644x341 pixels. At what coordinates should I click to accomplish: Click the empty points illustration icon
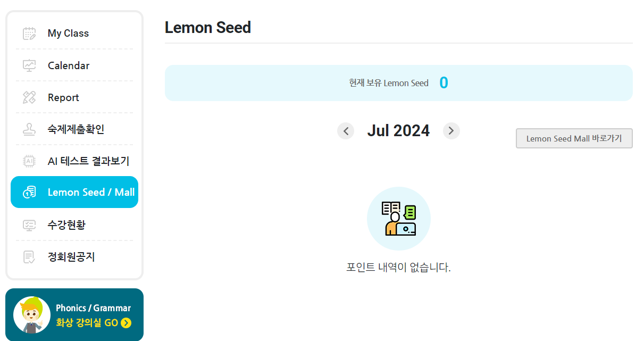pos(399,219)
